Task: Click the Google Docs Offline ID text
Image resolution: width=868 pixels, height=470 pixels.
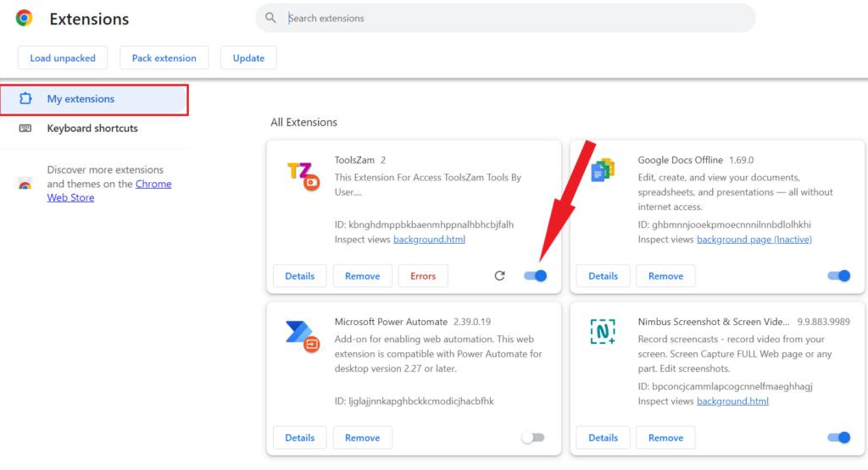Action: pyautogui.click(x=724, y=224)
